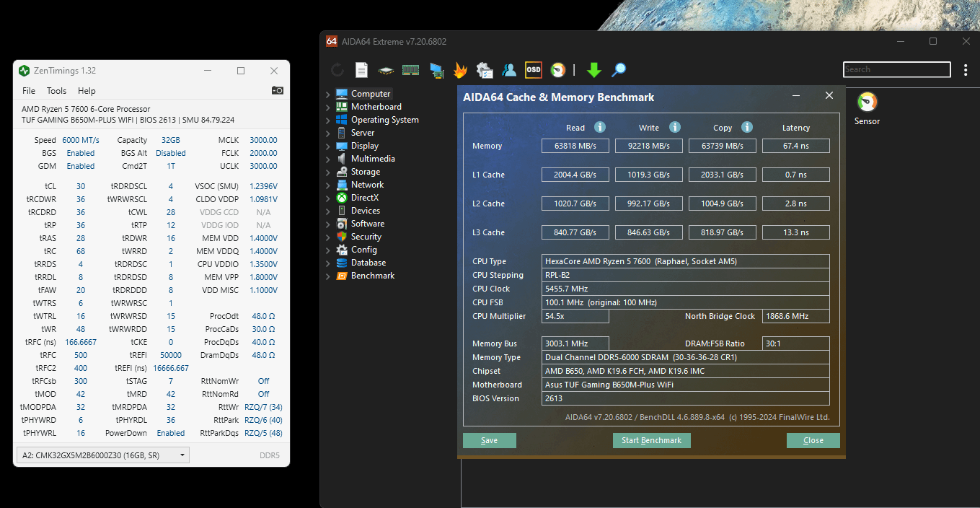Click the Memory Read value 63818 MB/s

(575, 146)
